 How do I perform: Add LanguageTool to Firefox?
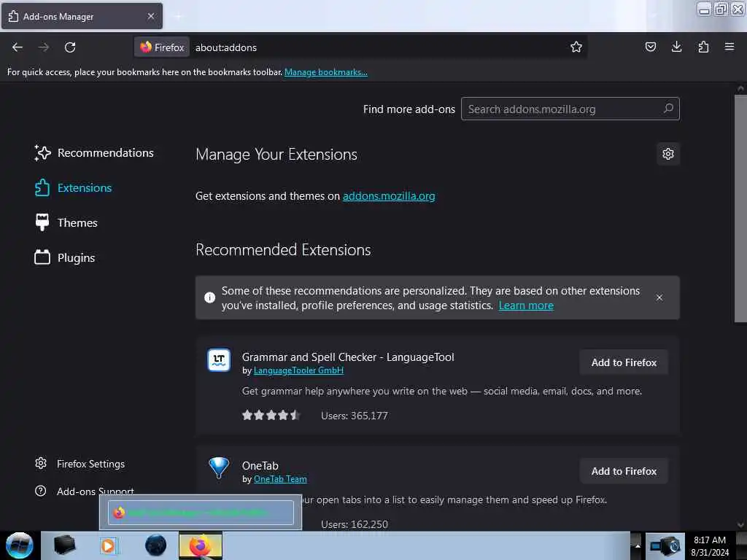[x=624, y=362]
